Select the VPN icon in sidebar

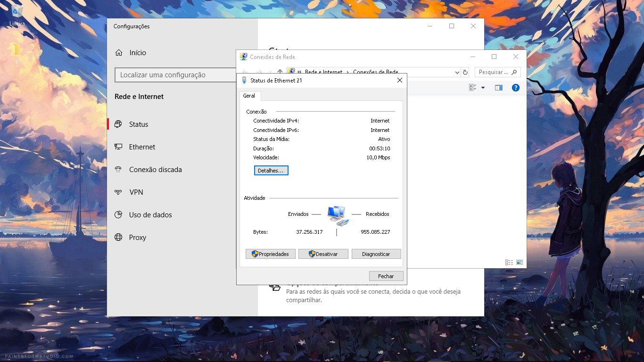click(118, 192)
